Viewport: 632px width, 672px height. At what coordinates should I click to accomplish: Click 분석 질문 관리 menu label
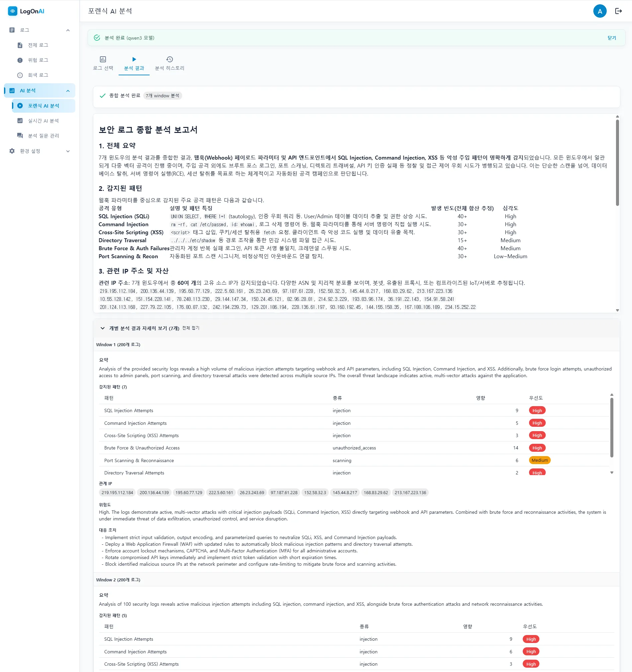pos(43,136)
